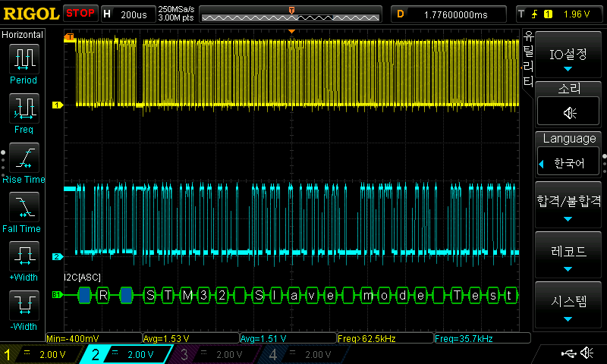Open the 합격/불합격 submenu

[568, 205]
